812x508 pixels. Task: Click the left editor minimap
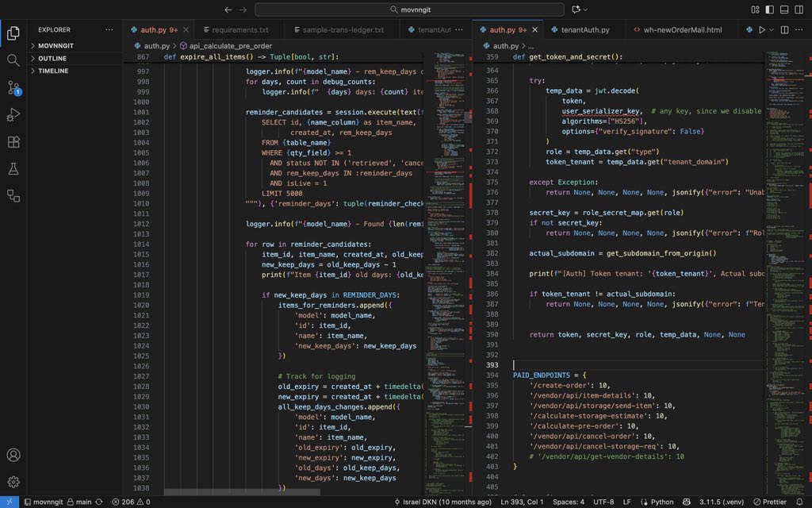click(446, 272)
